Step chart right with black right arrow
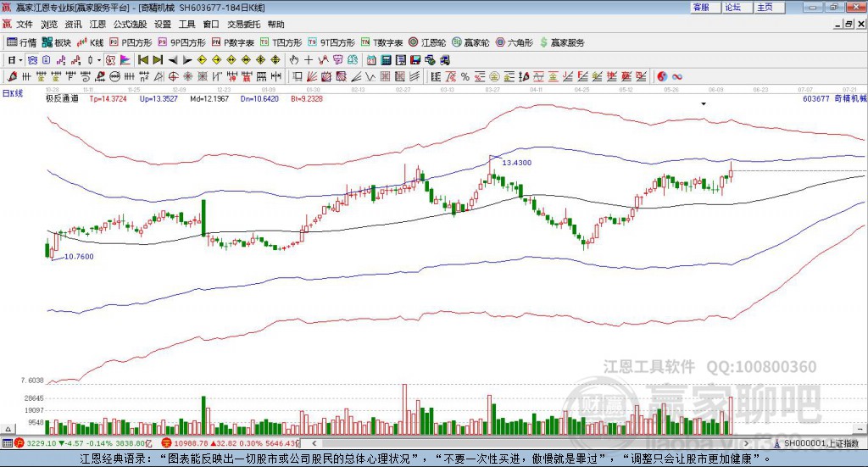The height and width of the screenshot is (467, 868). tap(187, 60)
